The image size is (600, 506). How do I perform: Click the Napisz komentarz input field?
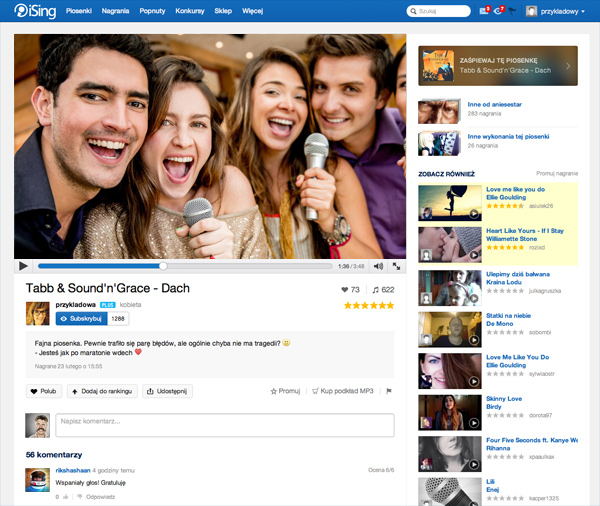(x=225, y=422)
